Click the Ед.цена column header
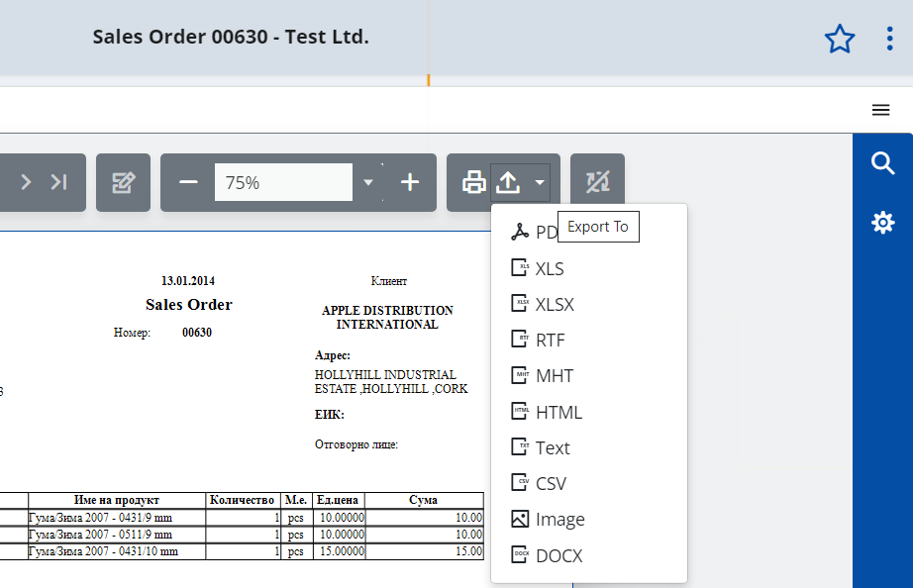Image resolution: width=913 pixels, height=588 pixels. coord(338,500)
